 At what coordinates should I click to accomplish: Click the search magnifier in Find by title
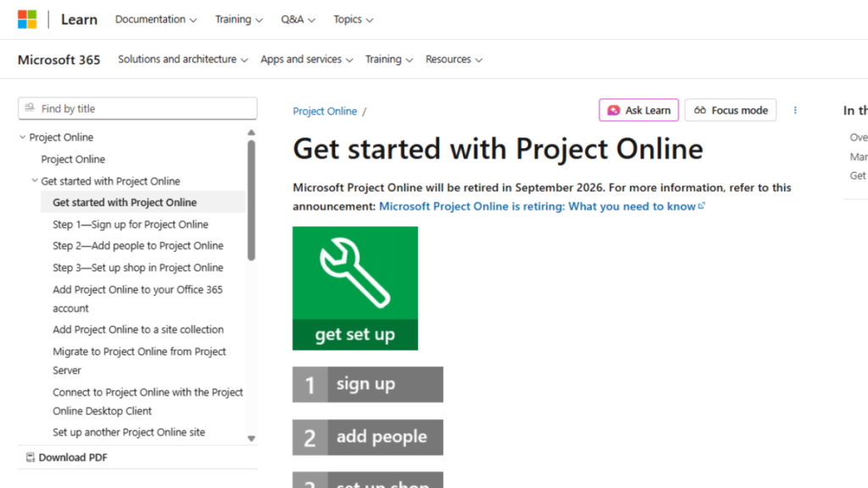click(29, 108)
